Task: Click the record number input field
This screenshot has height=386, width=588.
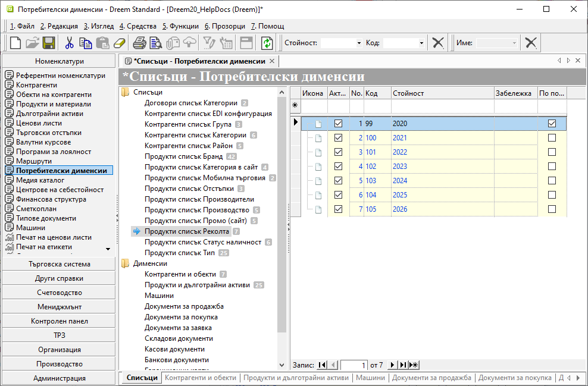Action: [354, 365]
